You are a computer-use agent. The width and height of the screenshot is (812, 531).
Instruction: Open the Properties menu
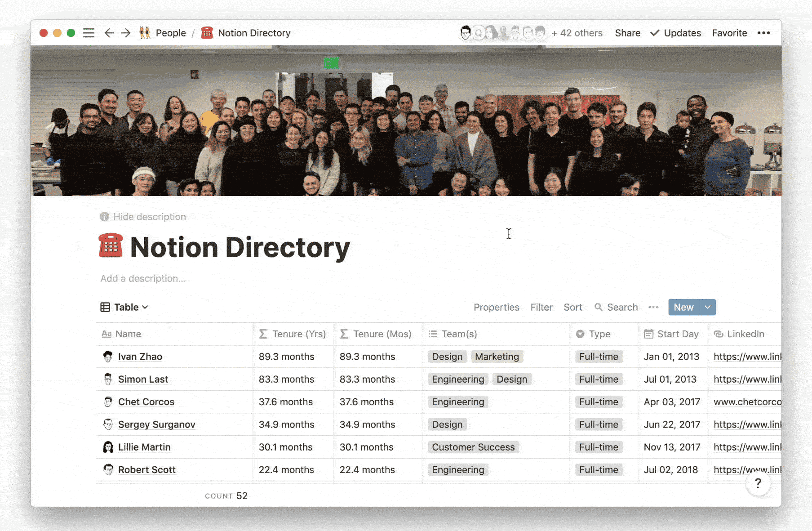click(496, 307)
